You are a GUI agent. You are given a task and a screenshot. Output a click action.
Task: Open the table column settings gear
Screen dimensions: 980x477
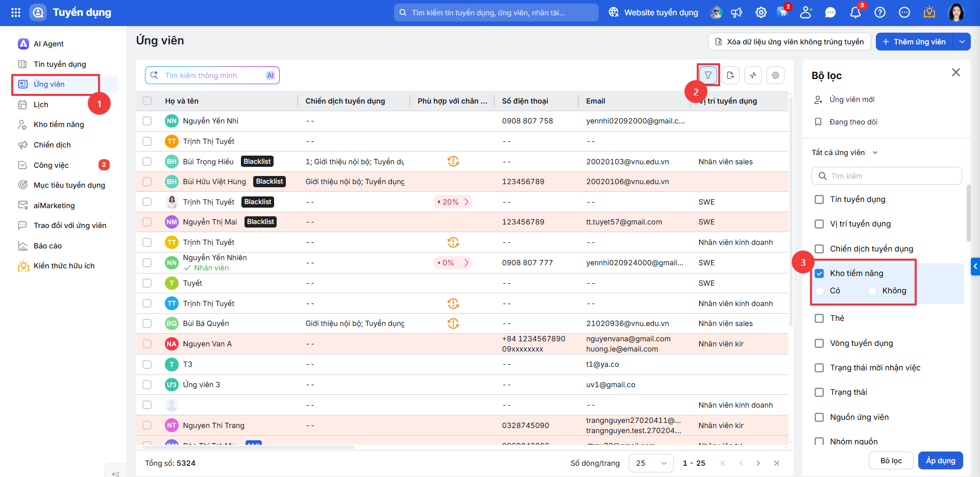(775, 76)
